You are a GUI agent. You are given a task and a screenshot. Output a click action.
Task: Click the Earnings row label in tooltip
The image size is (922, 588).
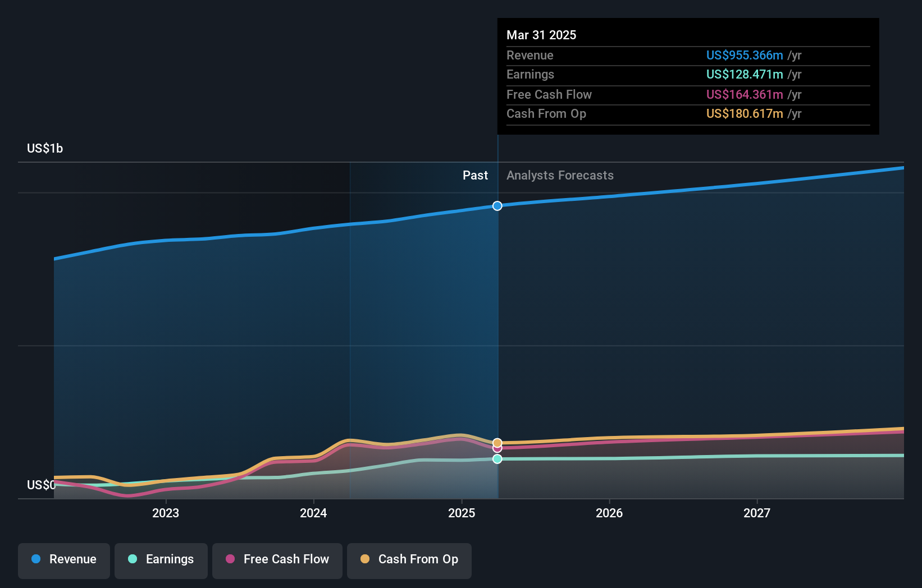click(530, 74)
